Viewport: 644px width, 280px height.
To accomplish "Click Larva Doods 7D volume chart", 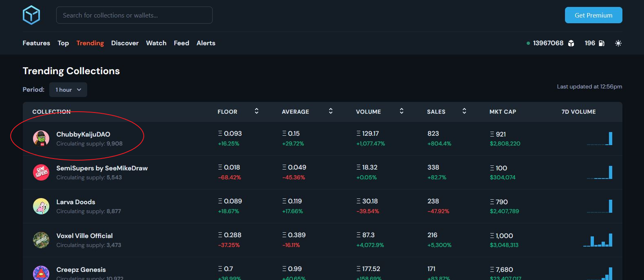I will pyautogui.click(x=600, y=206).
